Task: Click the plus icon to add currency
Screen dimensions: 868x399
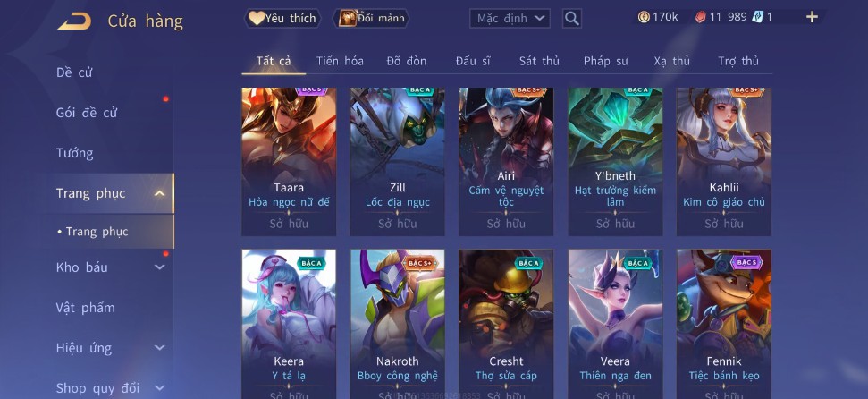Action: [812, 17]
